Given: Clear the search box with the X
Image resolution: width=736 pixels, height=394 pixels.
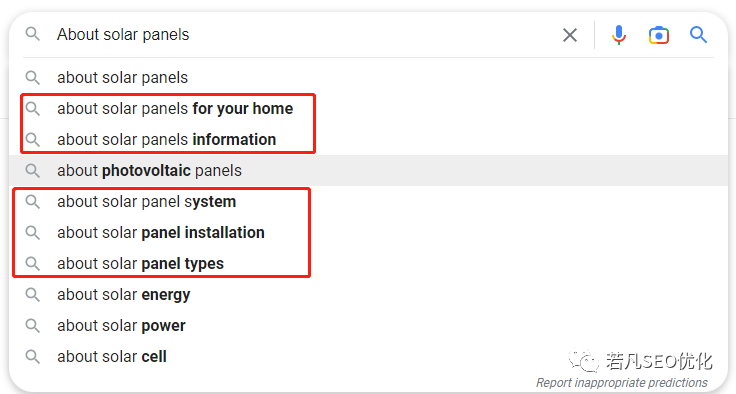Looking at the screenshot, I should coord(570,35).
